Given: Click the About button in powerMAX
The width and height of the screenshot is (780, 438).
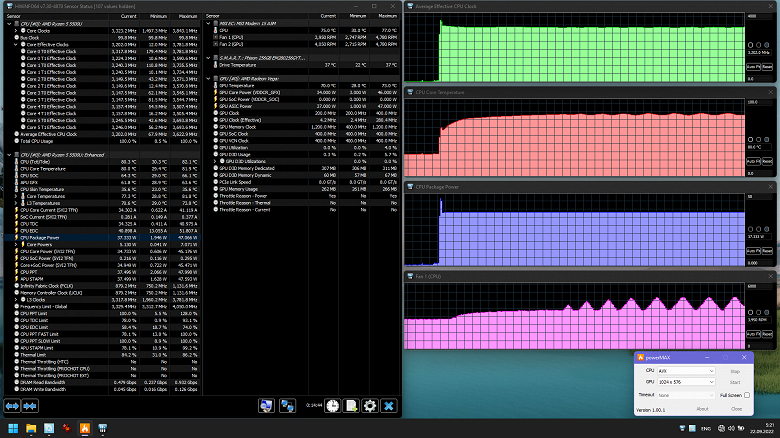Looking at the screenshot, I should [x=702, y=409].
